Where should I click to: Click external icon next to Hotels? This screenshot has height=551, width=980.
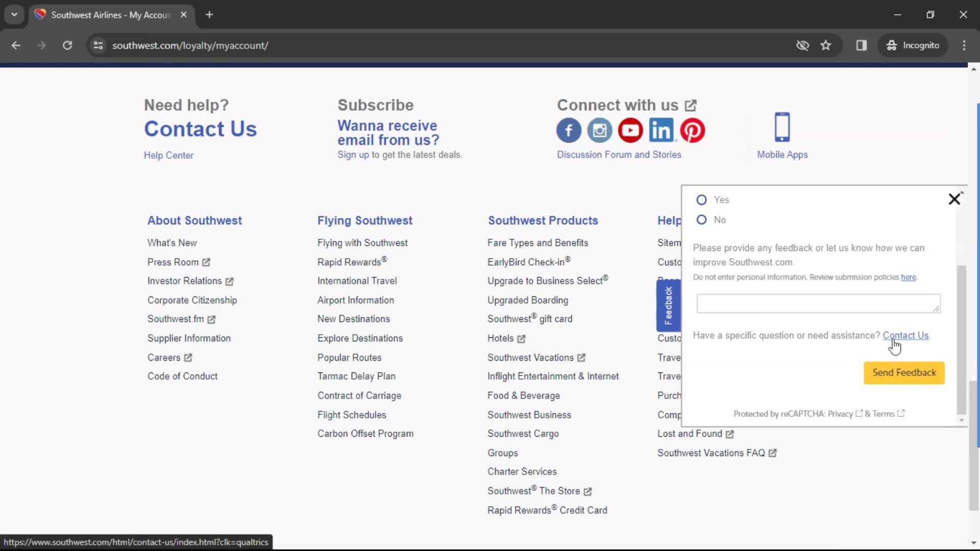(x=521, y=339)
